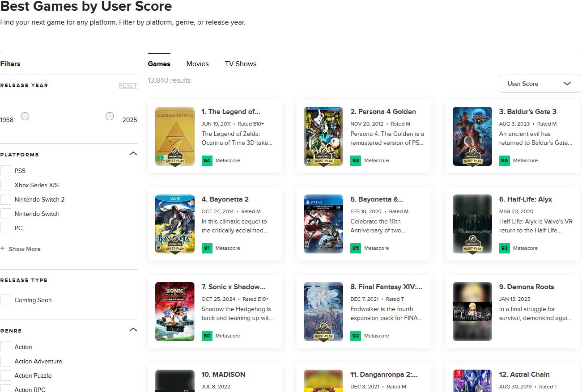This screenshot has height=392, width=582.
Task: Collapse the Genre filter section
Action: (x=133, y=330)
